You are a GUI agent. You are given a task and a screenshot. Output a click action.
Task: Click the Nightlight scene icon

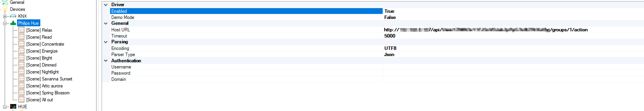pyautogui.click(x=21, y=72)
